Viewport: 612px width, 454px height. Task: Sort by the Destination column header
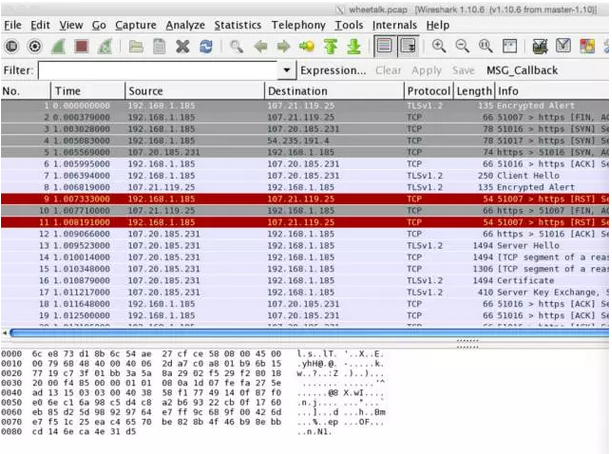pos(334,91)
